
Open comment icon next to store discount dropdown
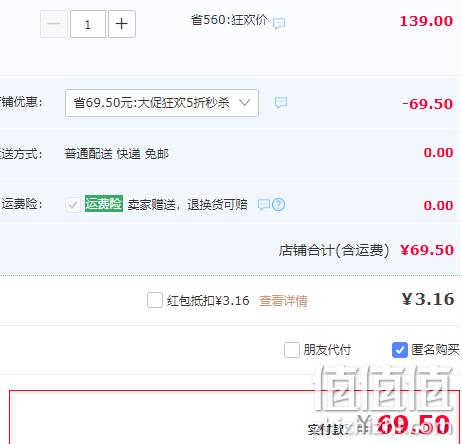click(x=281, y=103)
